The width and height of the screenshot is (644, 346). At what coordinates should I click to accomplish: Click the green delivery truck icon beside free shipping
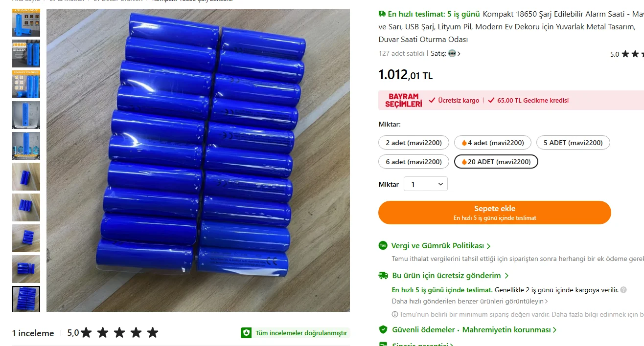pyautogui.click(x=384, y=276)
